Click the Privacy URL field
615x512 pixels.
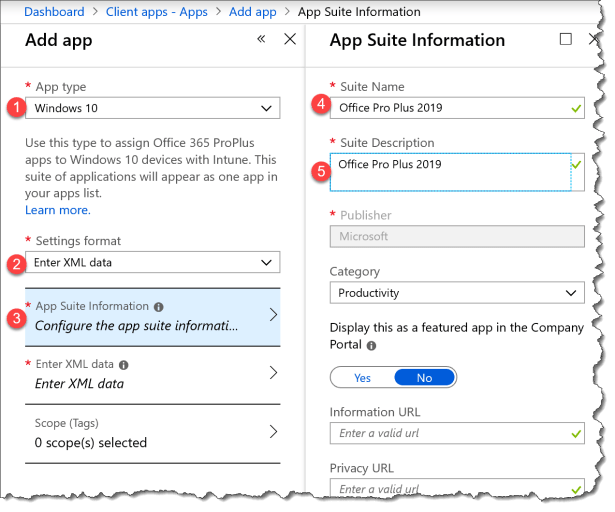(x=457, y=488)
